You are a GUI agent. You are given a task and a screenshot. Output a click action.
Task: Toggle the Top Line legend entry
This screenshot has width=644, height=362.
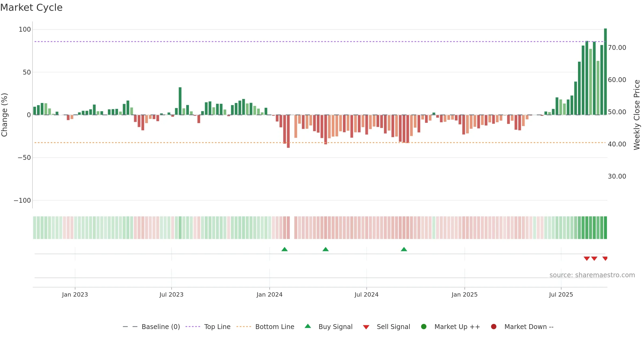pyautogui.click(x=208, y=327)
